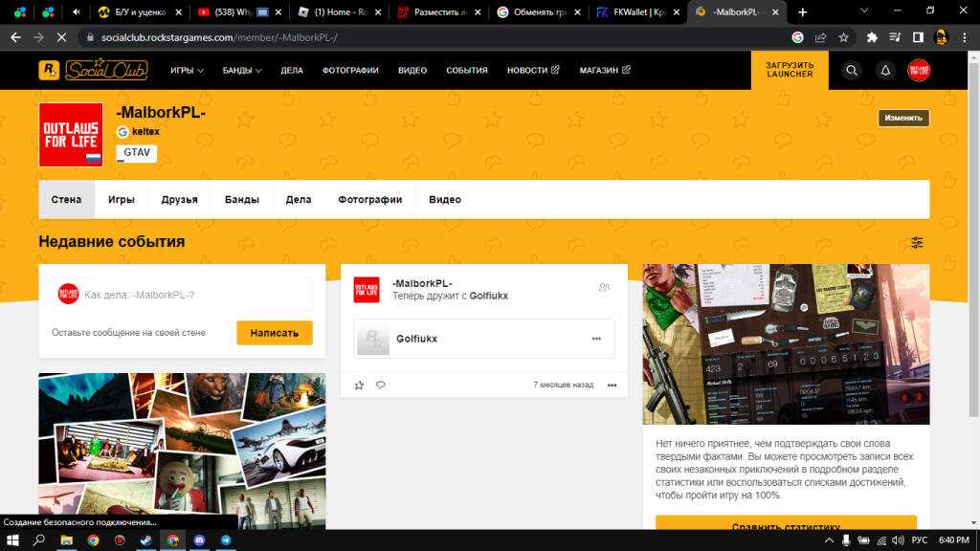Switch to the Видео profile tab
The height and width of the screenshot is (551, 980).
tap(445, 199)
